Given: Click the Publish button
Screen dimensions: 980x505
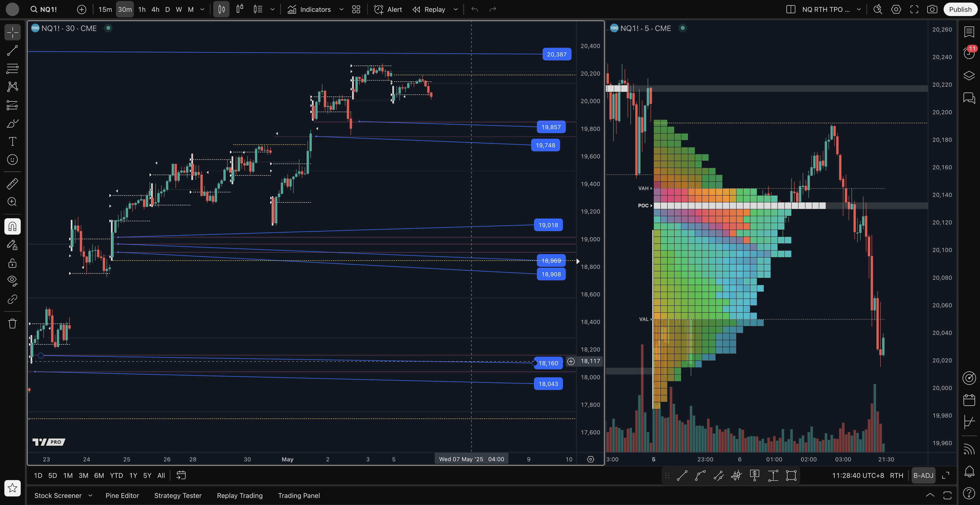Looking at the screenshot, I should [960, 9].
